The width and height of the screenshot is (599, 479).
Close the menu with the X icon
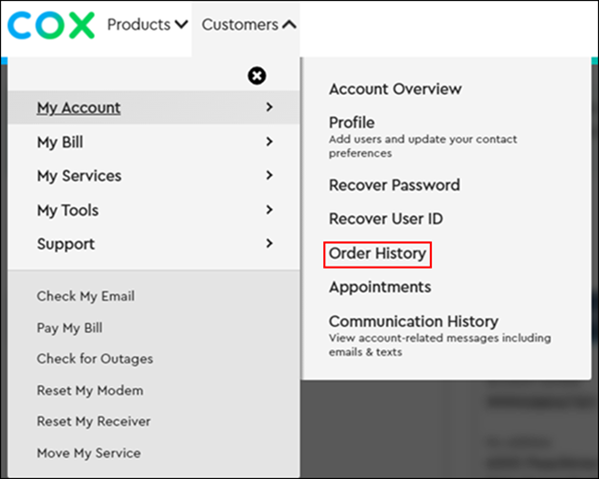click(x=257, y=76)
